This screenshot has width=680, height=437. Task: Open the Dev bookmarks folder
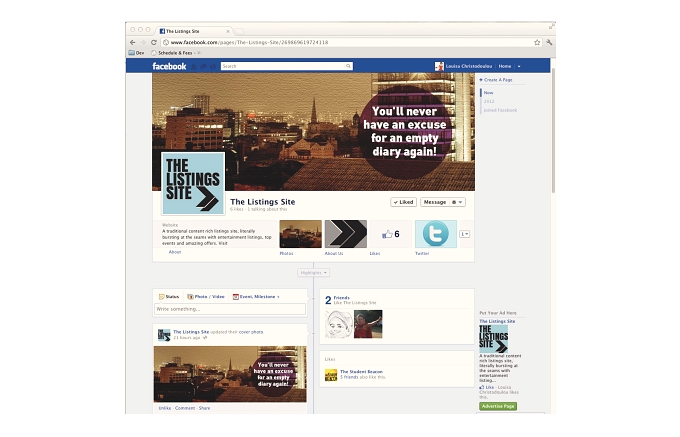136,53
